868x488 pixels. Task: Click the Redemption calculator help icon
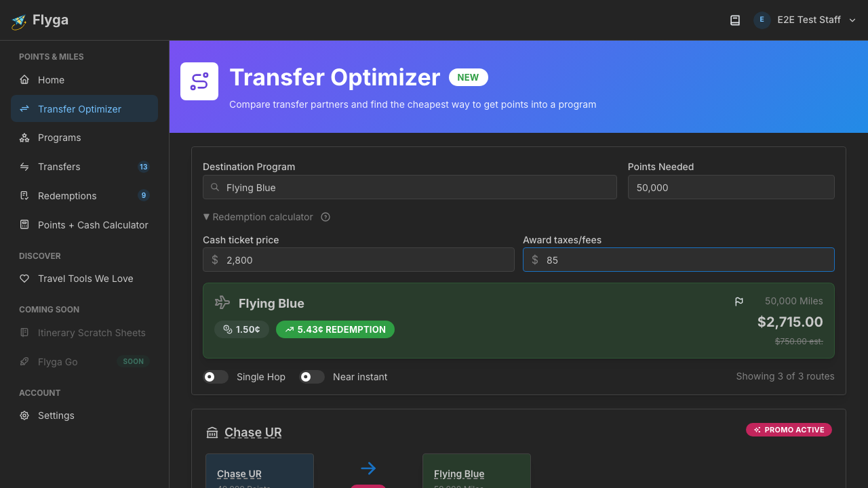point(325,217)
